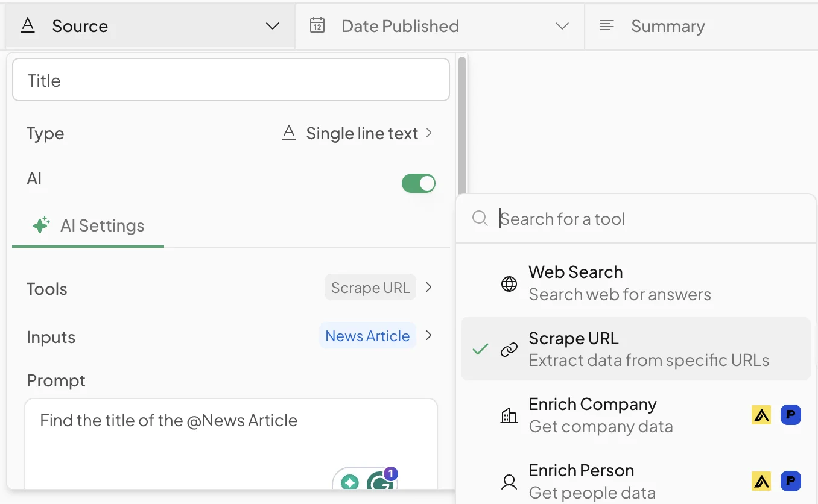Click 'Get people data' description
The width and height of the screenshot is (818, 504).
592,493
